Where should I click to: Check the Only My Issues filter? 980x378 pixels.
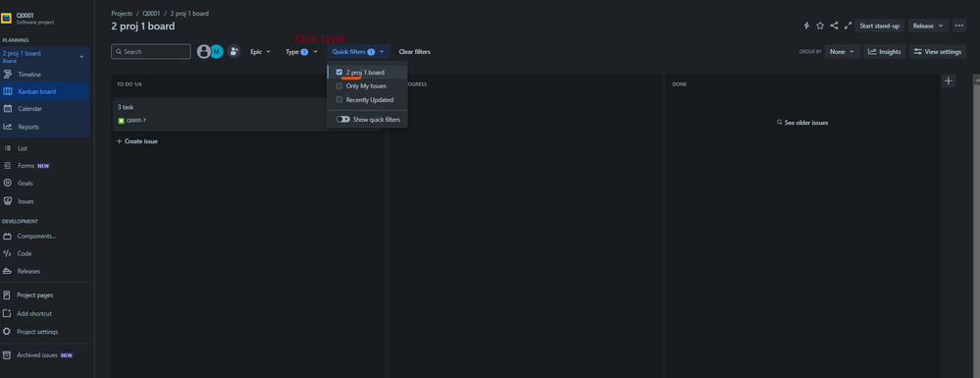[339, 85]
